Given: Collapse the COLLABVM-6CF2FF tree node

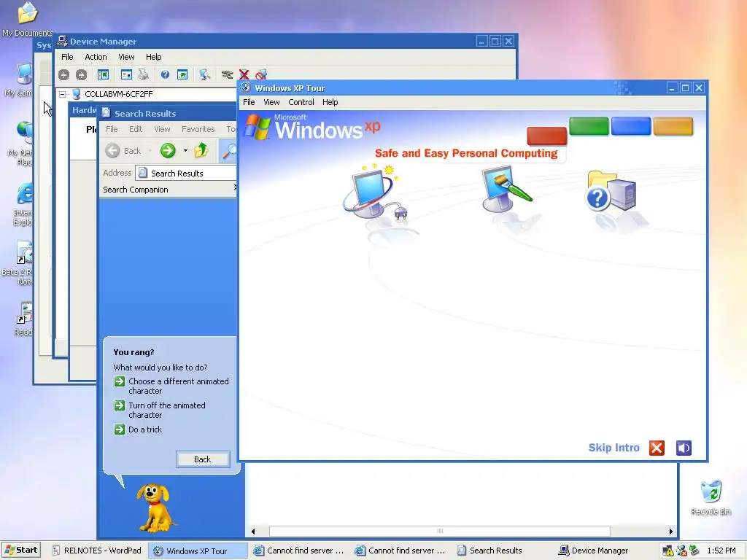Looking at the screenshot, I should point(62,94).
